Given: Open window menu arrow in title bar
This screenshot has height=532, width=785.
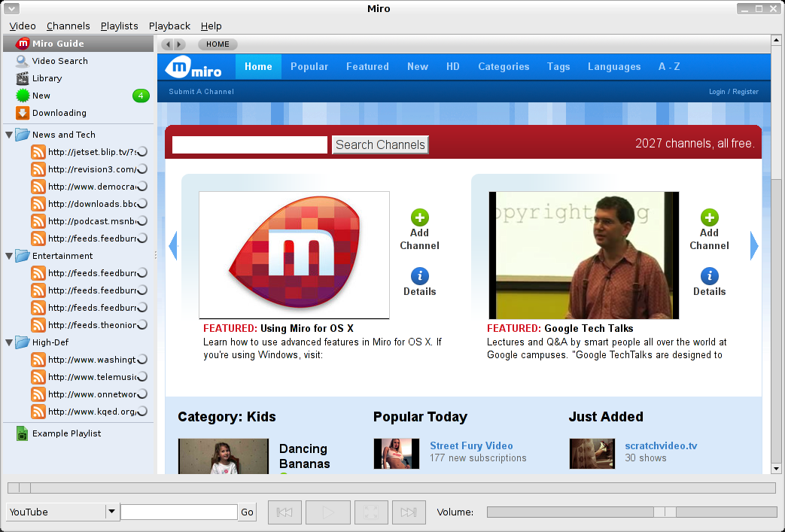Looking at the screenshot, I should 11,8.
